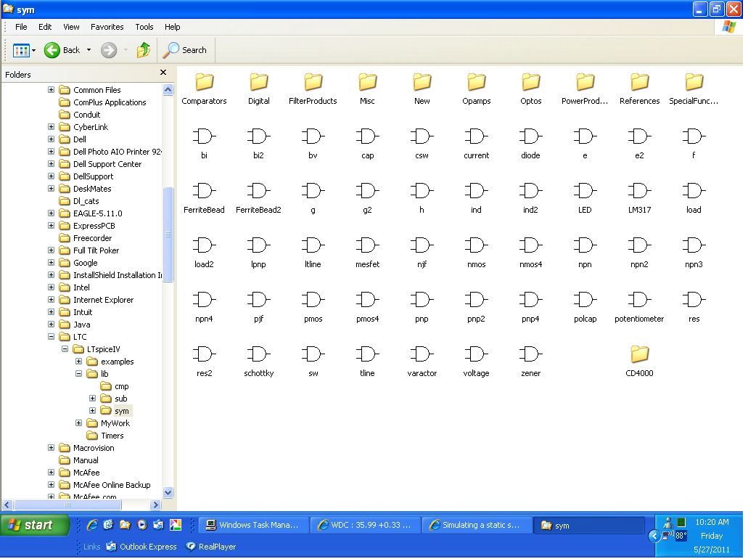This screenshot has height=559, width=756.
Task: Open the Windows Start menu
Action: click(35, 525)
